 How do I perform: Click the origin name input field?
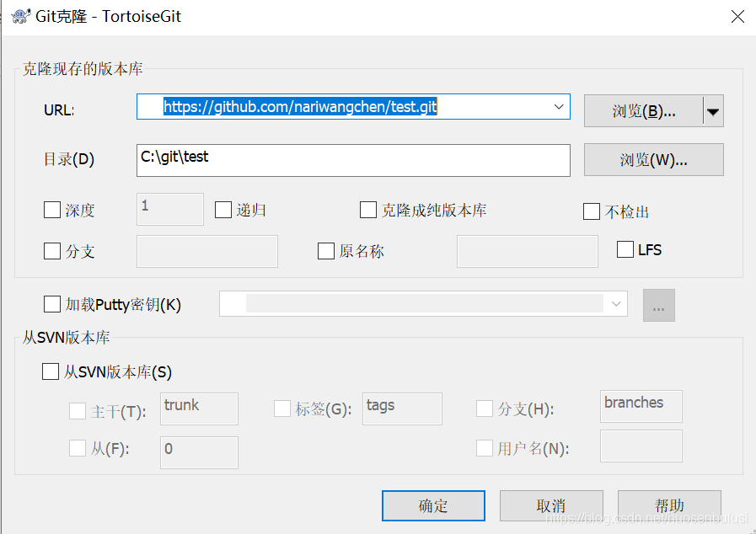tap(528, 251)
